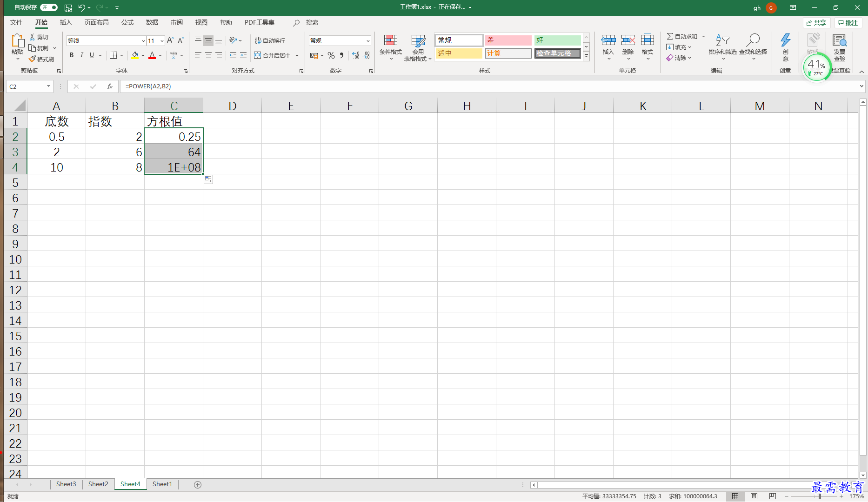This screenshot has height=502, width=868.
Task: Click increase decimal icon
Action: (x=356, y=55)
